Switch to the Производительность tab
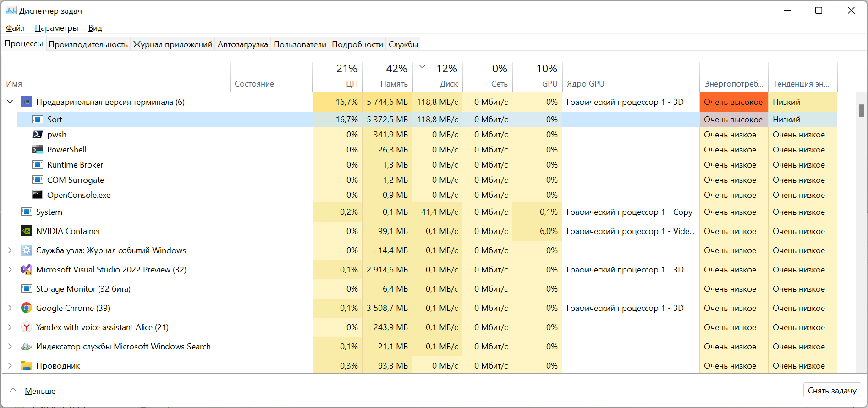 coord(88,44)
